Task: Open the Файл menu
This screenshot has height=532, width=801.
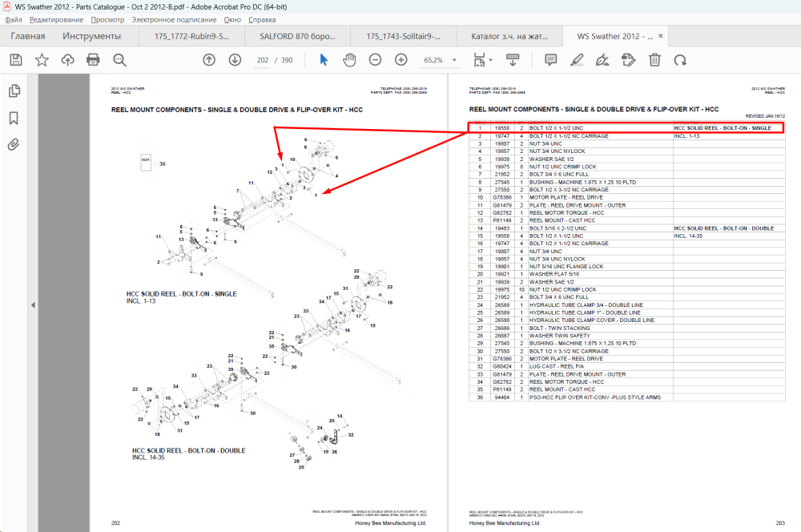Action: [x=14, y=19]
